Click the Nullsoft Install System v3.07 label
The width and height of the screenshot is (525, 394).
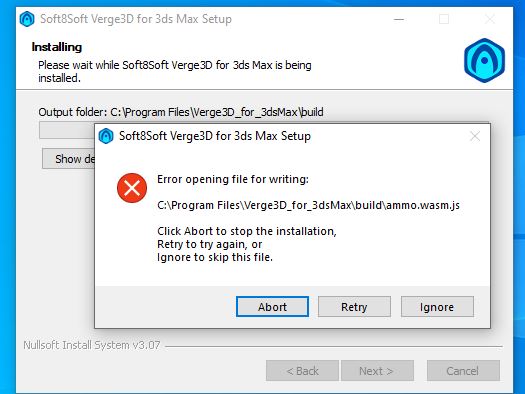[92, 345]
